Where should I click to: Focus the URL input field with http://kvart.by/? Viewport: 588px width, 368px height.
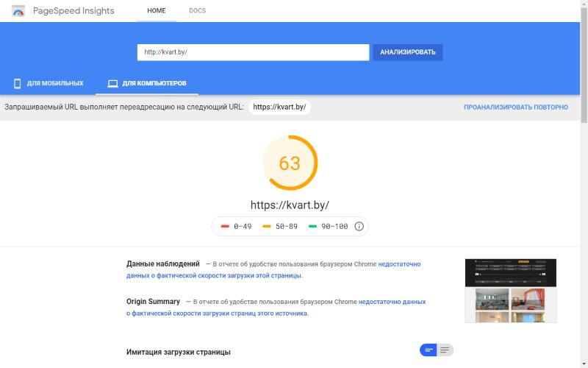(x=253, y=52)
